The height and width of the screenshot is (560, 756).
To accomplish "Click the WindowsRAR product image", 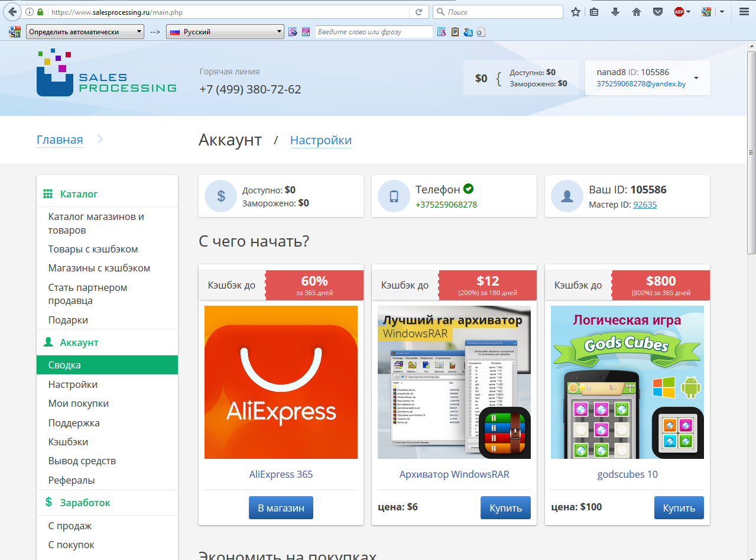I will click(x=454, y=382).
